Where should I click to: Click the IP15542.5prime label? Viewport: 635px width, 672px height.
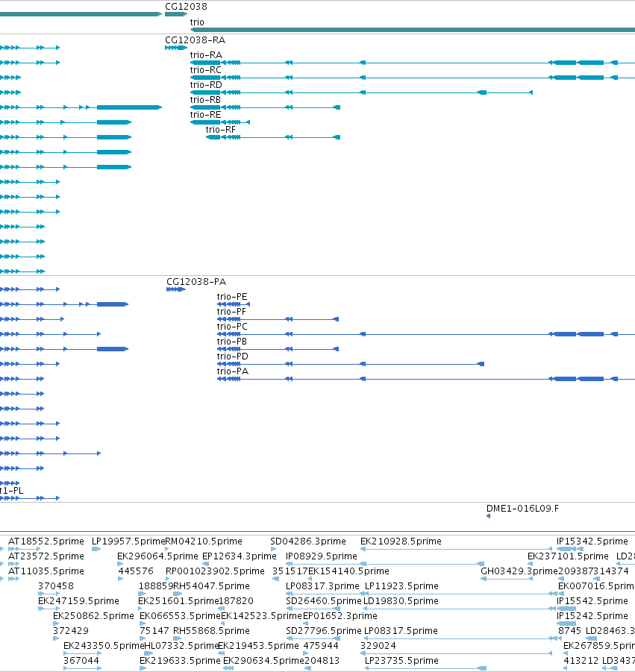pyautogui.click(x=592, y=601)
